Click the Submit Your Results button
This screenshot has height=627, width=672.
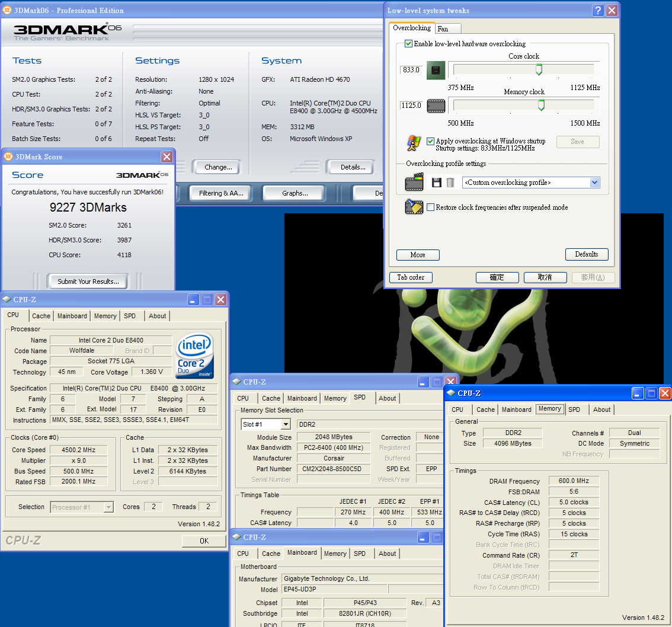(x=88, y=281)
